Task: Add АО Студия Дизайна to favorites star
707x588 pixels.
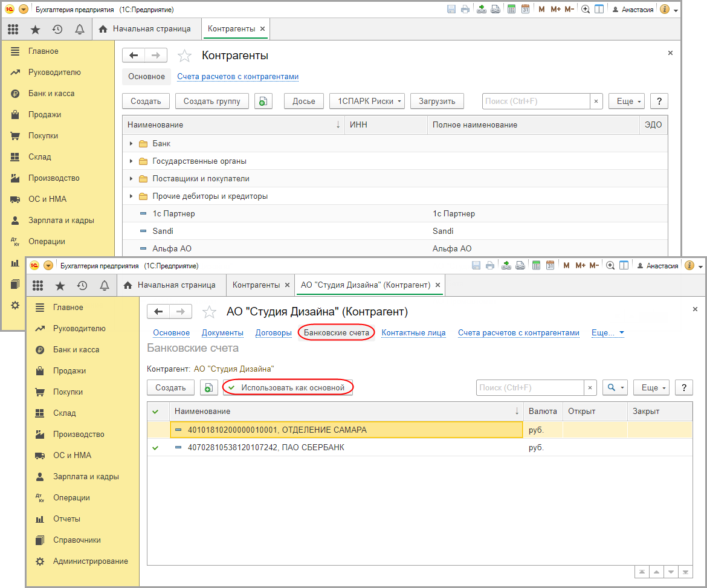Action: (x=209, y=312)
